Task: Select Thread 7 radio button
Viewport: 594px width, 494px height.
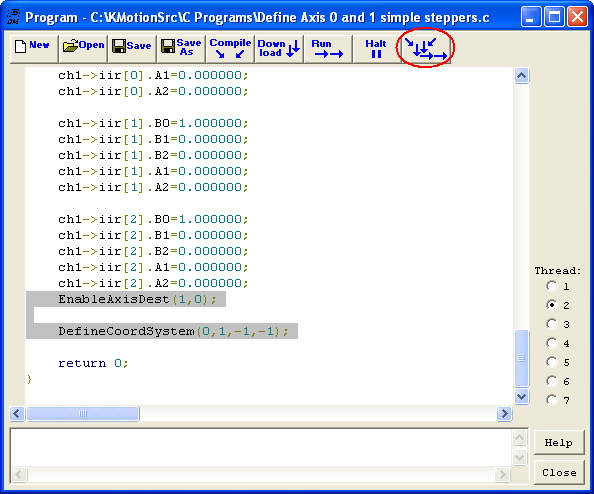Action: pos(552,400)
